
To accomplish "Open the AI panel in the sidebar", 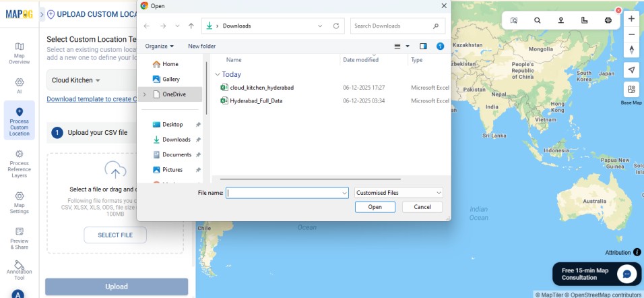I will (x=20, y=86).
